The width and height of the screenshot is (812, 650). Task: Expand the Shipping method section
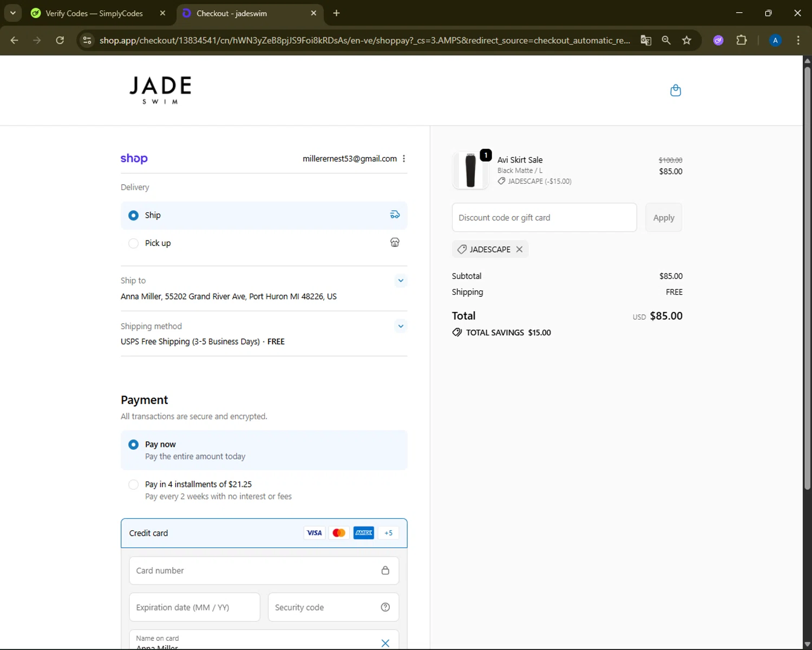[401, 326]
